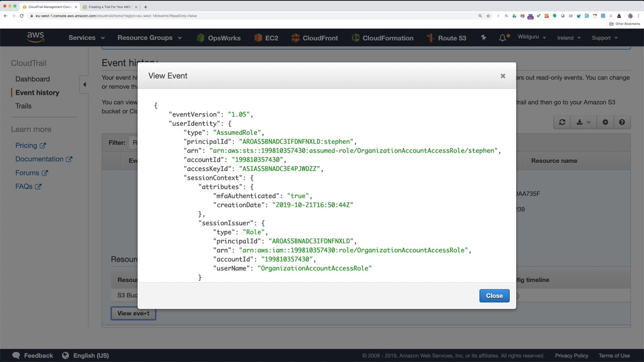Open the Privacy Policy link

572,355
